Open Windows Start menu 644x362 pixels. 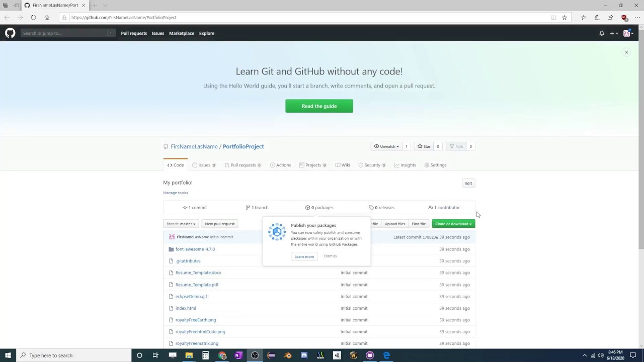[x=8, y=355]
